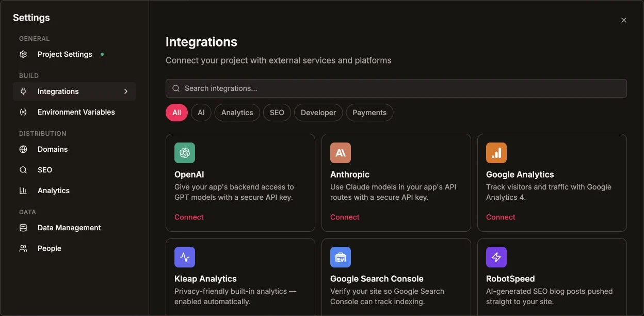Click the People icon in sidebar
644x316 pixels.
[x=23, y=248]
